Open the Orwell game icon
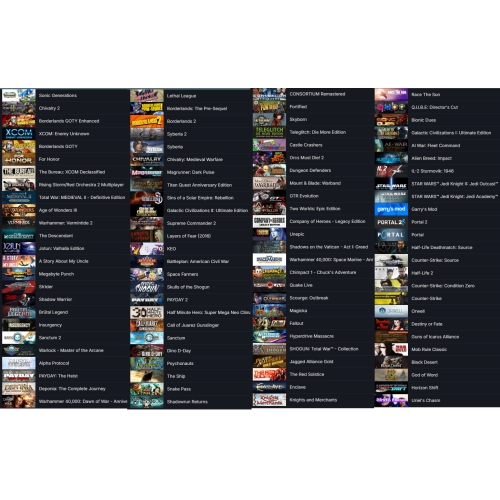The width and height of the screenshot is (500, 500). (x=391, y=311)
